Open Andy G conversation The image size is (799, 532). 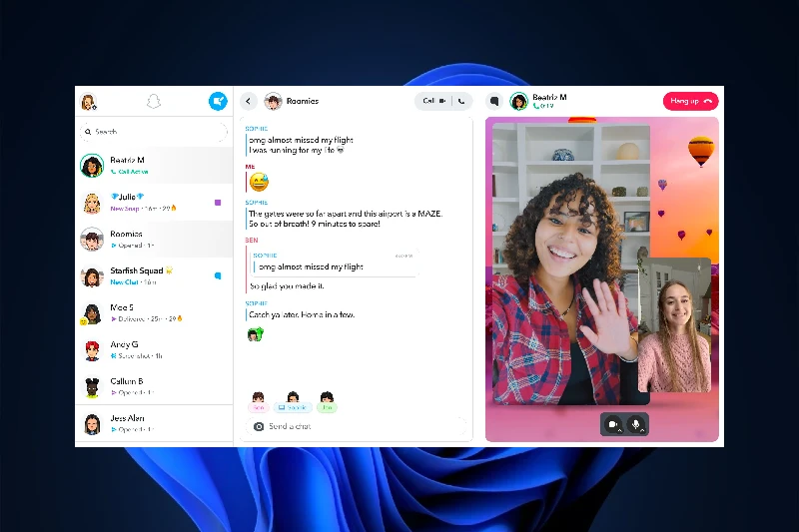click(x=154, y=350)
